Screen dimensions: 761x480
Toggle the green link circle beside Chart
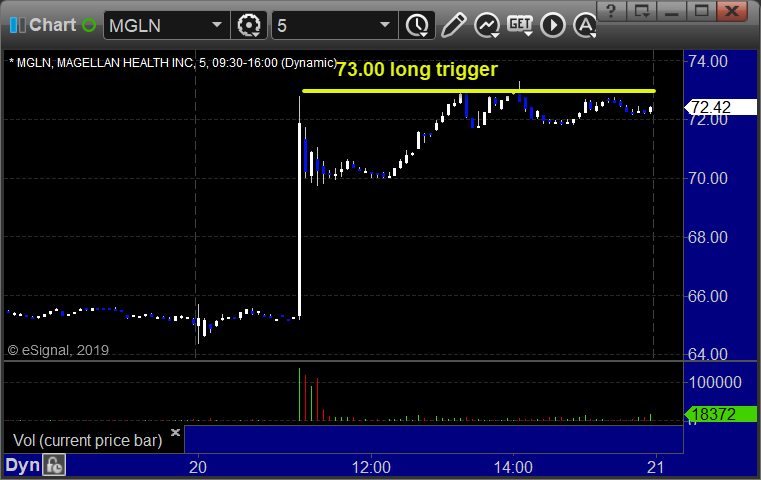tap(89, 25)
